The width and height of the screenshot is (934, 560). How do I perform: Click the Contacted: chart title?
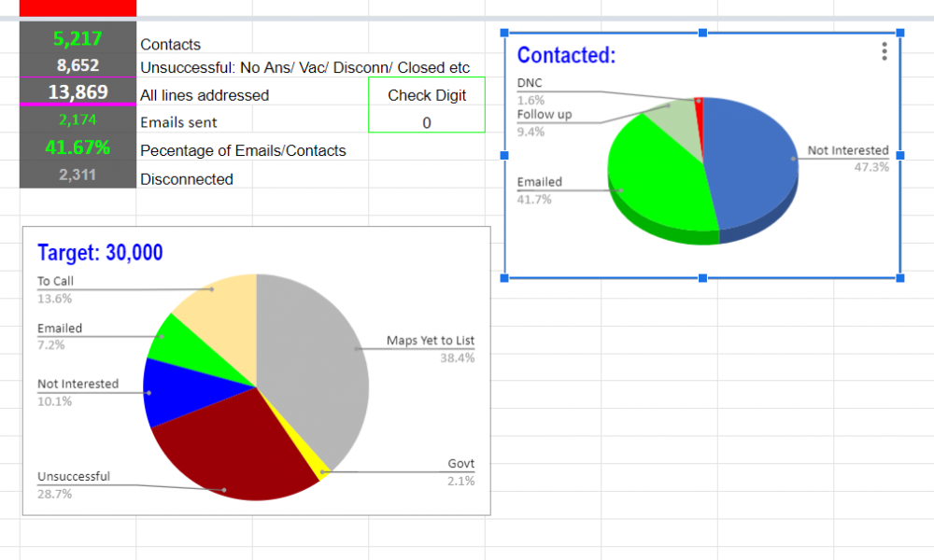pyautogui.click(x=566, y=55)
